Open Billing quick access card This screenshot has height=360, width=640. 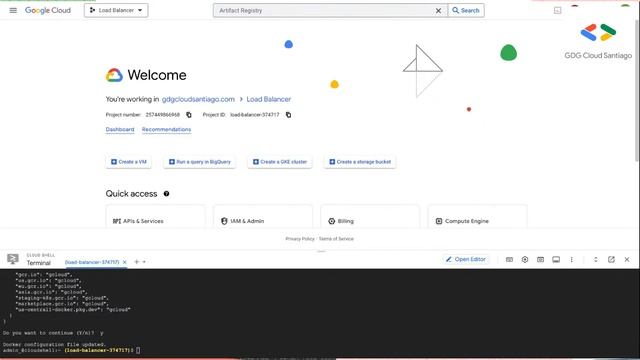coord(370,217)
